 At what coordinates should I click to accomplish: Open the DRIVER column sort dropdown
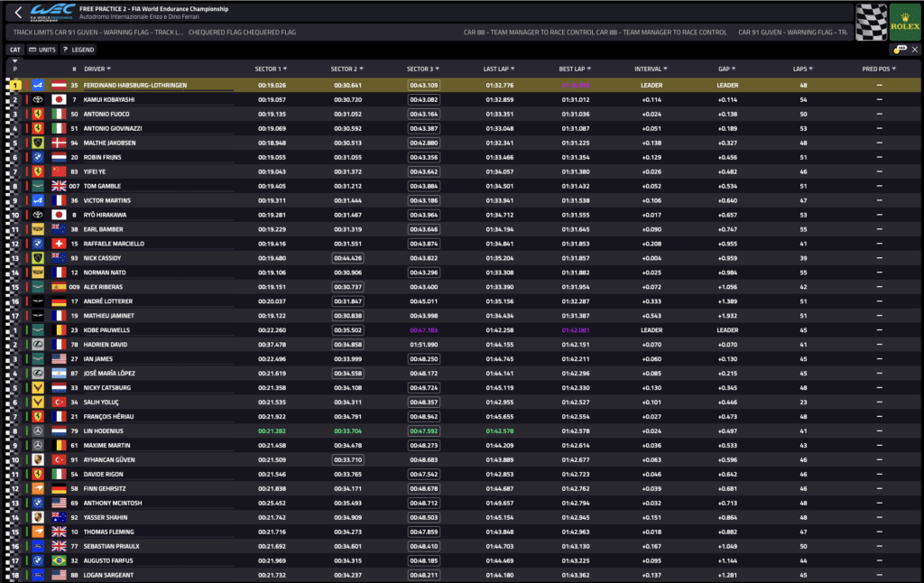point(108,69)
